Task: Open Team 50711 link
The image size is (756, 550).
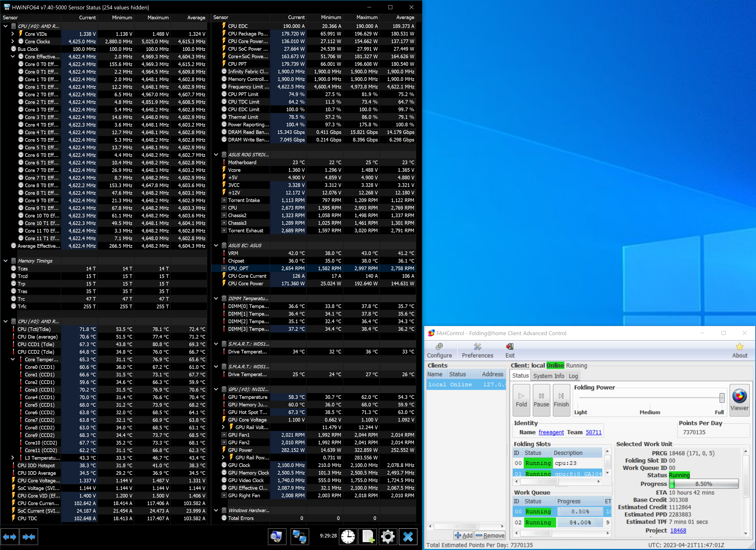Action: coord(594,432)
